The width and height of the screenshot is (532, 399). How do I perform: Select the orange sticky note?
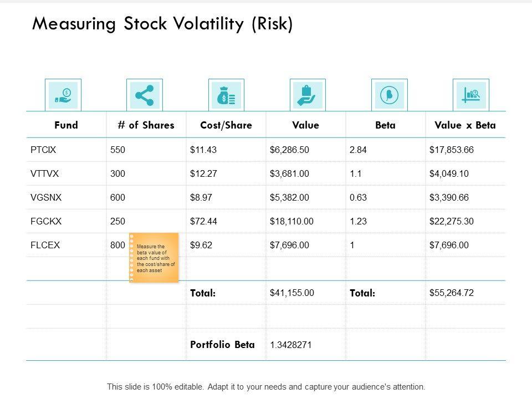point(154,258)
